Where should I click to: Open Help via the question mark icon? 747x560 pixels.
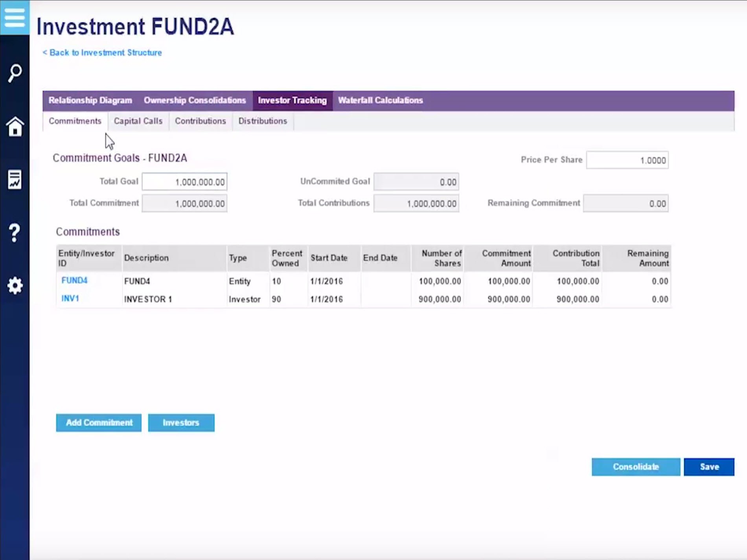(x=14, y=233)
